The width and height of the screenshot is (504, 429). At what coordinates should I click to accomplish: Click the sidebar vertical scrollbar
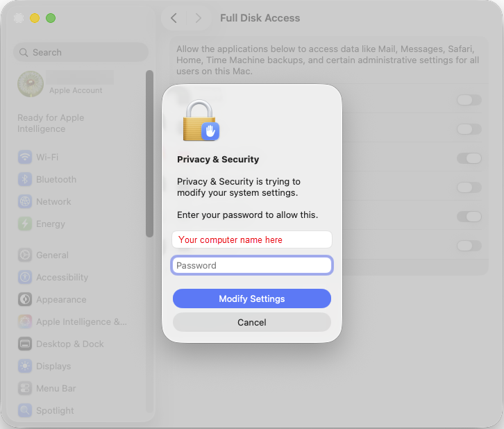coord(149,153)
